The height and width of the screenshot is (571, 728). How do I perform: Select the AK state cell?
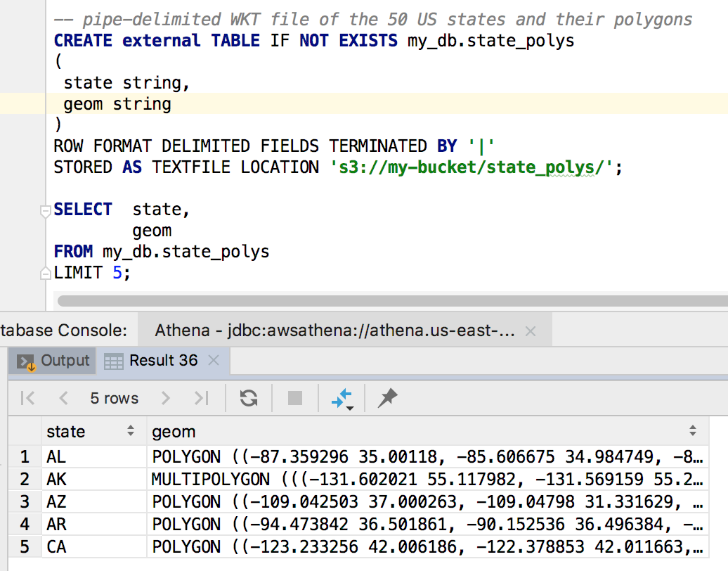[x=94, y=479]
